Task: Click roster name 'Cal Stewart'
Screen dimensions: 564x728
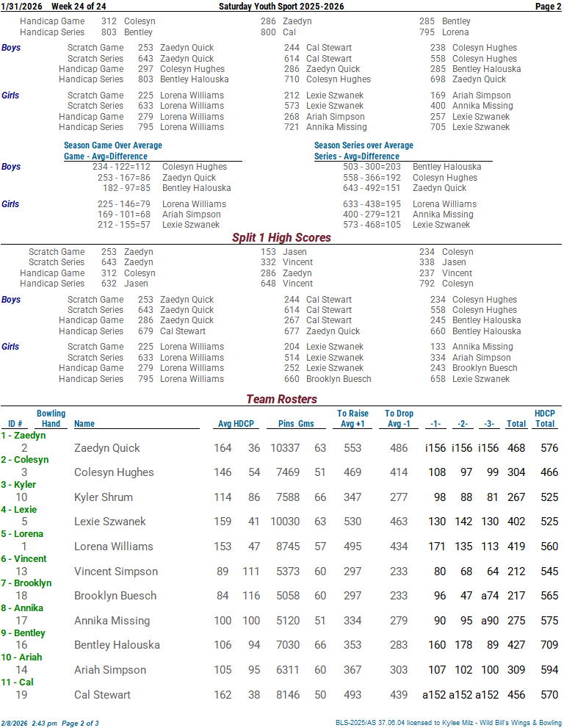Action: pos(102,695)
